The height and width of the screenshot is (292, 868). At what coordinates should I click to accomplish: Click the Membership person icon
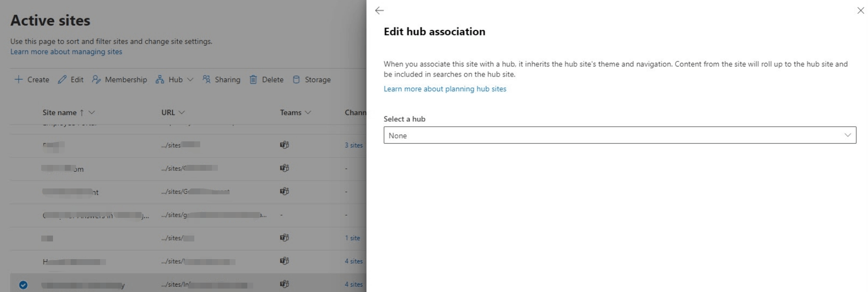96,80
